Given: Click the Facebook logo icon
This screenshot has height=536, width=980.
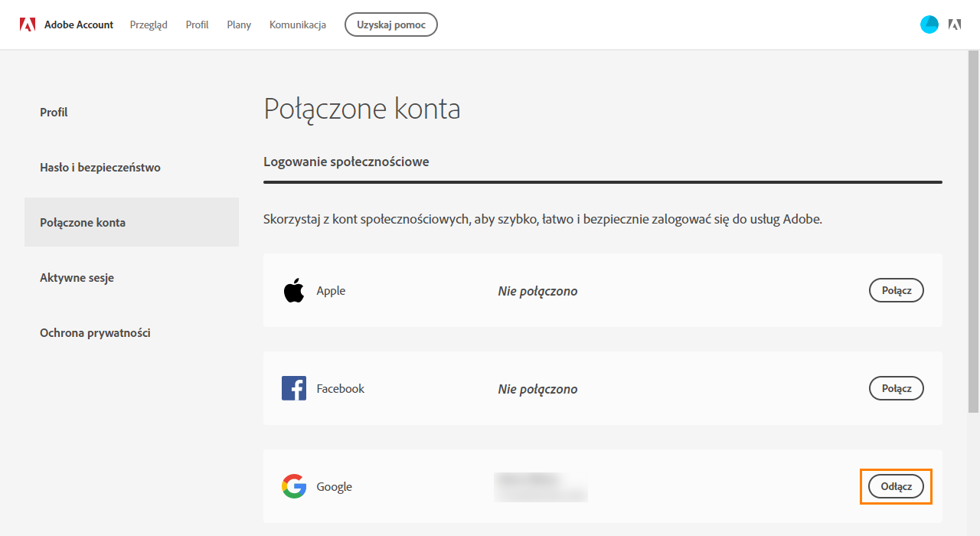Looking at the screenshot, I should coord(294,387).
